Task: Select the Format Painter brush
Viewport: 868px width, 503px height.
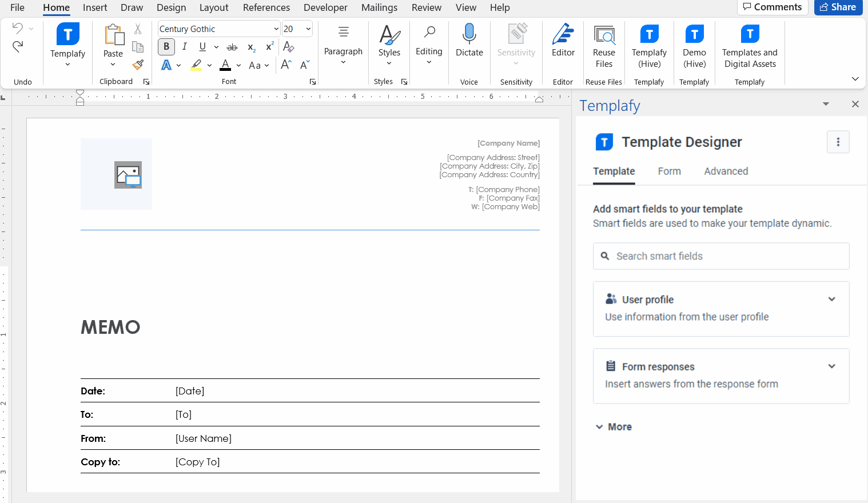Action: click(x=138, y=65)
